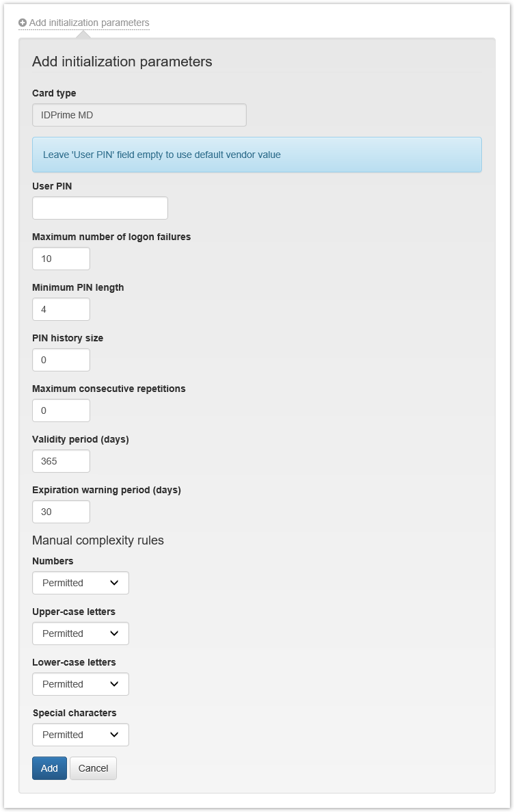Select the Minimum PIN length input box
Image resolution: width=514 pixels, height=812 pixels.
click(61, 309)
